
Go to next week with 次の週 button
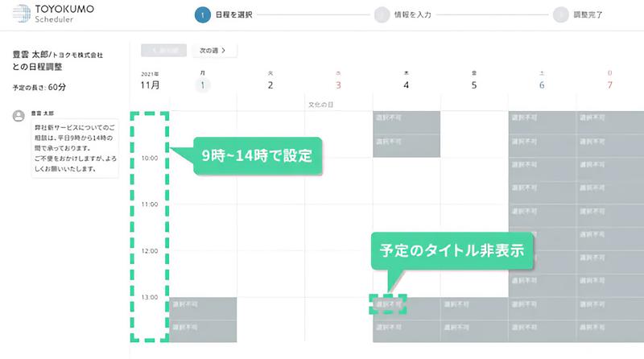[x=214, y=51]
